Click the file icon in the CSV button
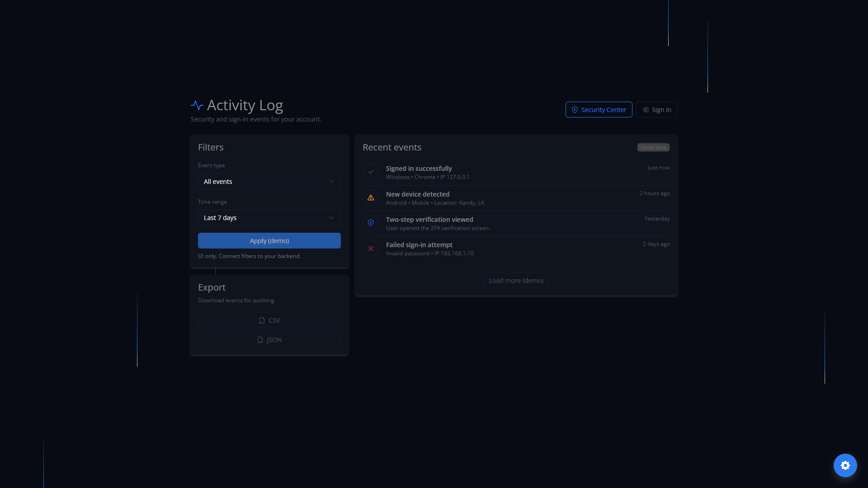The height and width of the screenshot is (488, 868). [x=261, y=320]
